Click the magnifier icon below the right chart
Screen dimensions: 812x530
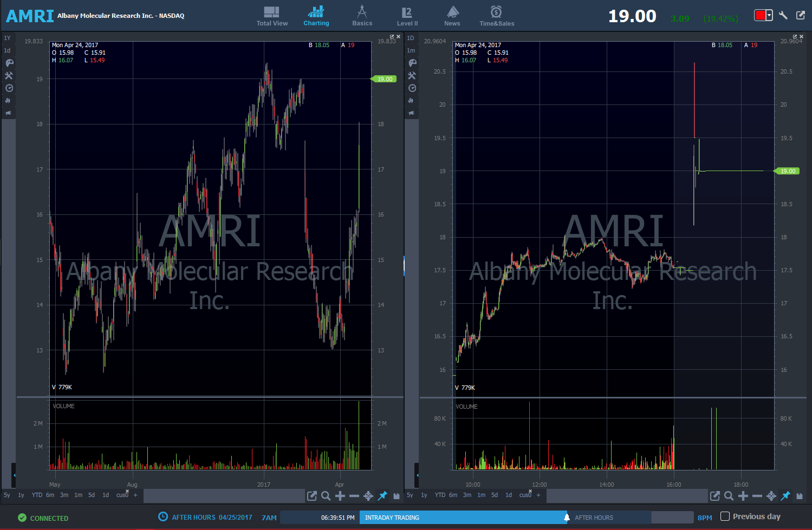[729, 496]
